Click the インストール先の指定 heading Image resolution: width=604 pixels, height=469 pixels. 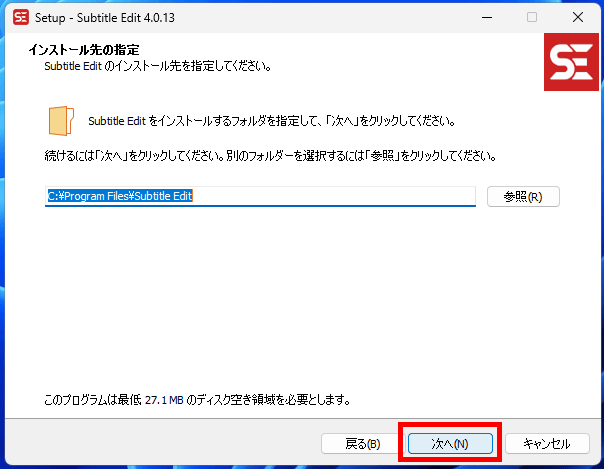coord(84,50)
